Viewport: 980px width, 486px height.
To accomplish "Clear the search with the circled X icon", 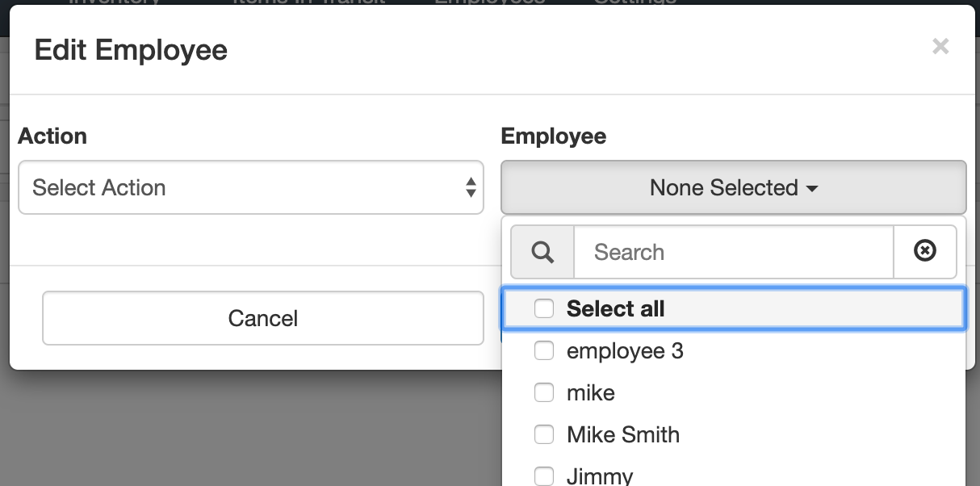I will click(x=924, y=252).
